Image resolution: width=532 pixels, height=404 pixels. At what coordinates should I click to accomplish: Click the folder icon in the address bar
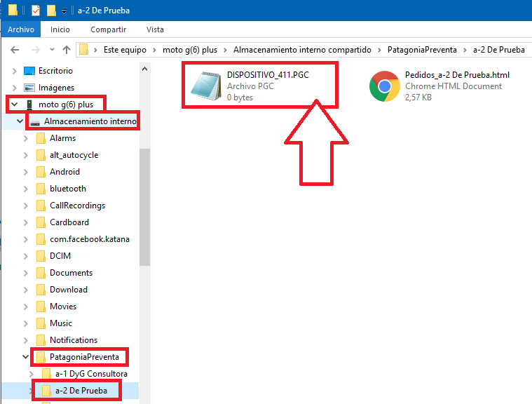[83, 50]
